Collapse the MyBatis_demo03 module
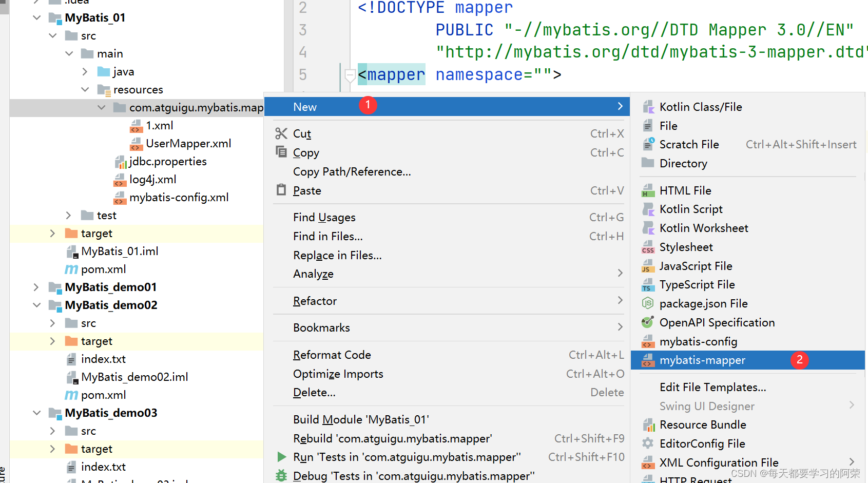The width and height of the screenshot is (868, 483). click(x=36, y=413)
